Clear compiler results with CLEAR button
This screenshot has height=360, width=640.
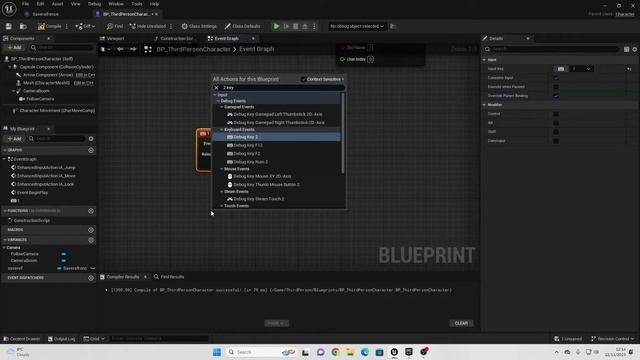[461, 323]
